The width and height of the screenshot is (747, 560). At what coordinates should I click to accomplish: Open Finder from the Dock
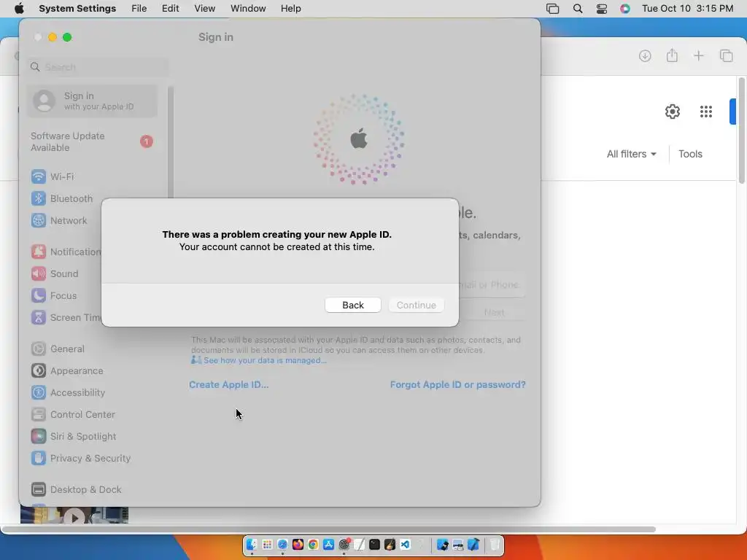[252, 544]
